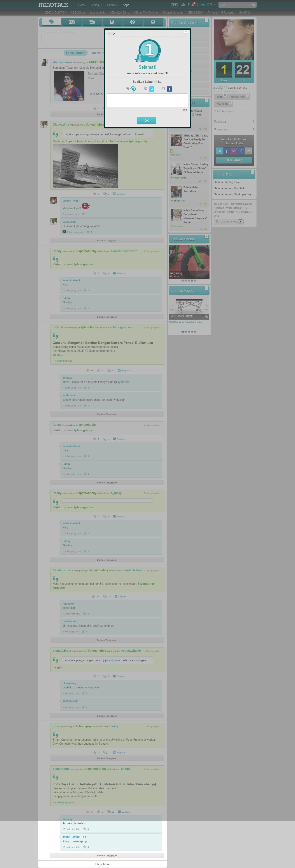The height and width of the screenshot is (868, 295).
Task: Invite friends via email icon
Action: (248, 151)
